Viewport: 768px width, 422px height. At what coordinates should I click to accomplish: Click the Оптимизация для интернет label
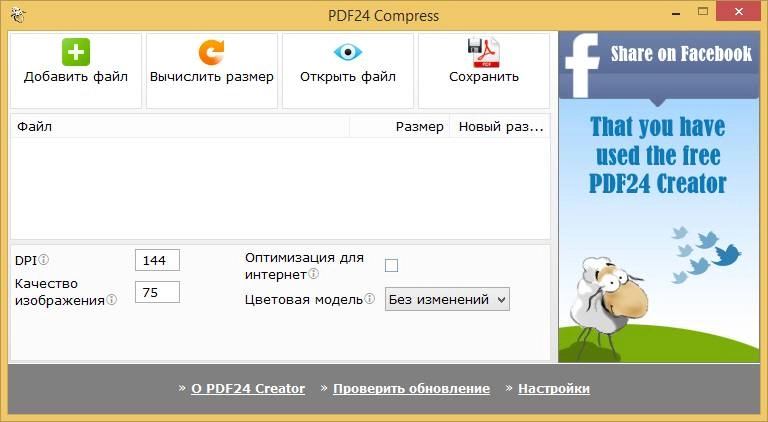coord(304,266)
